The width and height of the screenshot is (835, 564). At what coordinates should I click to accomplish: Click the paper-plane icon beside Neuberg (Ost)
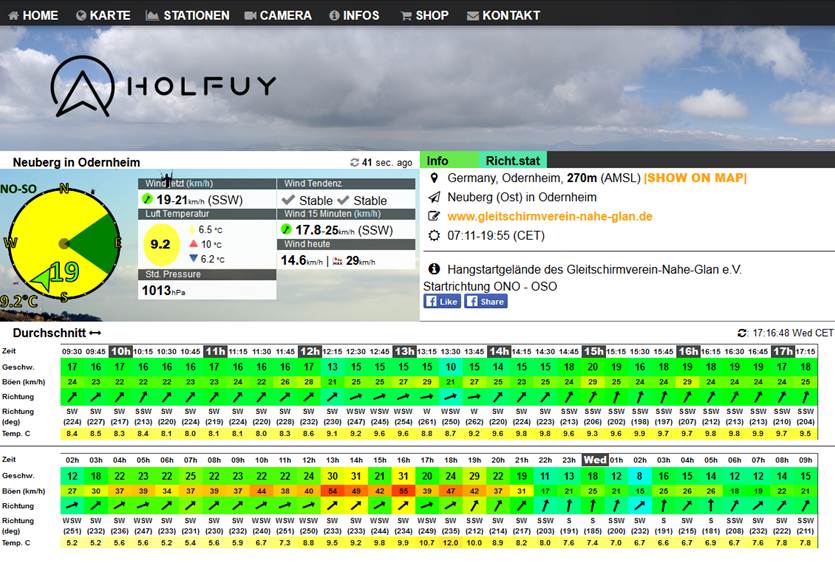pyautogui.click(x=434, y=197)
